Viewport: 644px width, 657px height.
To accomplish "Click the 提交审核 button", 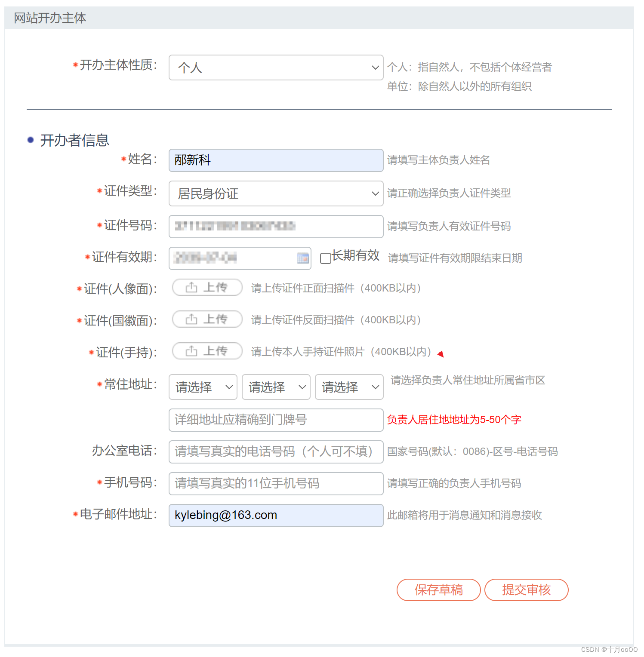I will (527, 590).
